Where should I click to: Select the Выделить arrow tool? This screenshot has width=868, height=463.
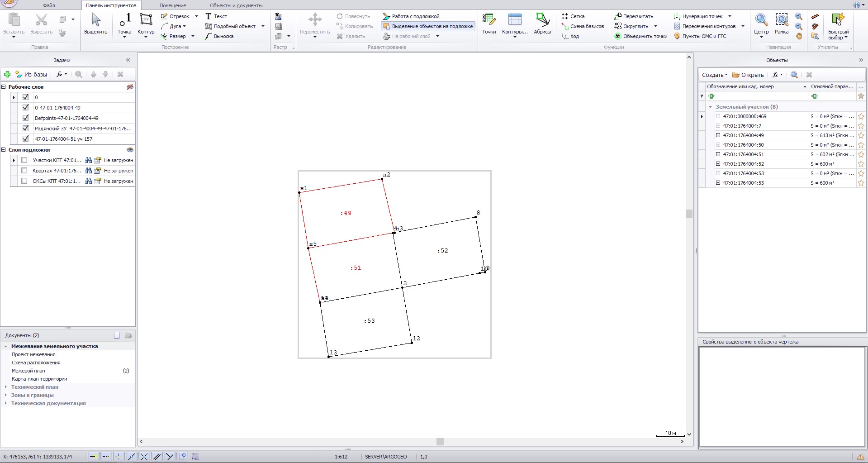[x=95, y=24]
